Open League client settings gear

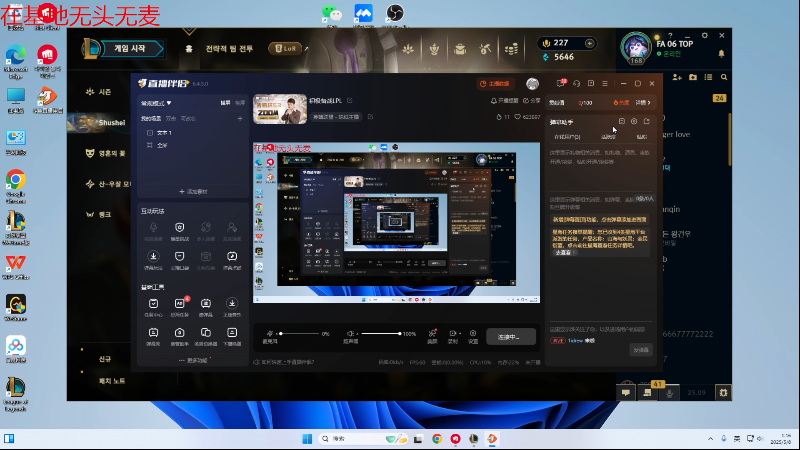[x=705, y=36]
